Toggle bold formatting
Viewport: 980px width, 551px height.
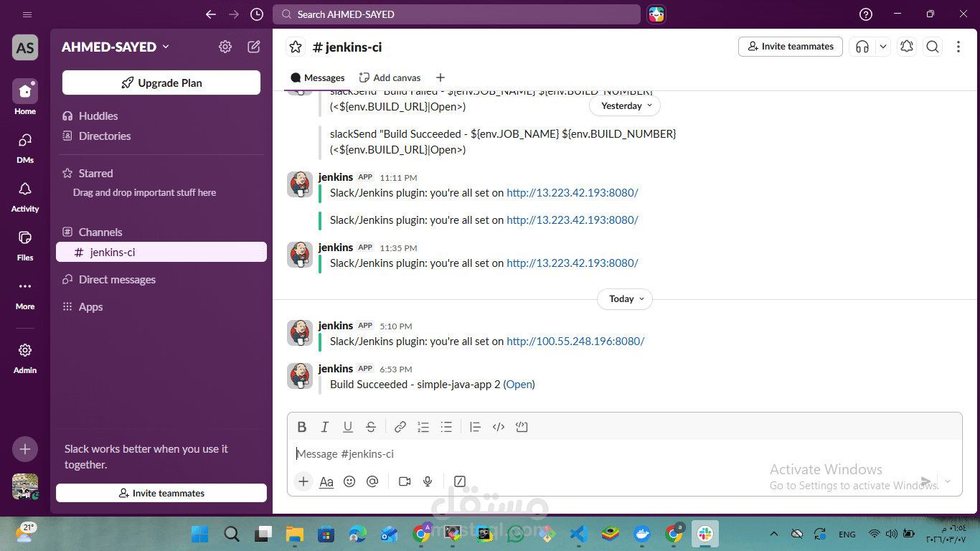[x=302, y=427]
